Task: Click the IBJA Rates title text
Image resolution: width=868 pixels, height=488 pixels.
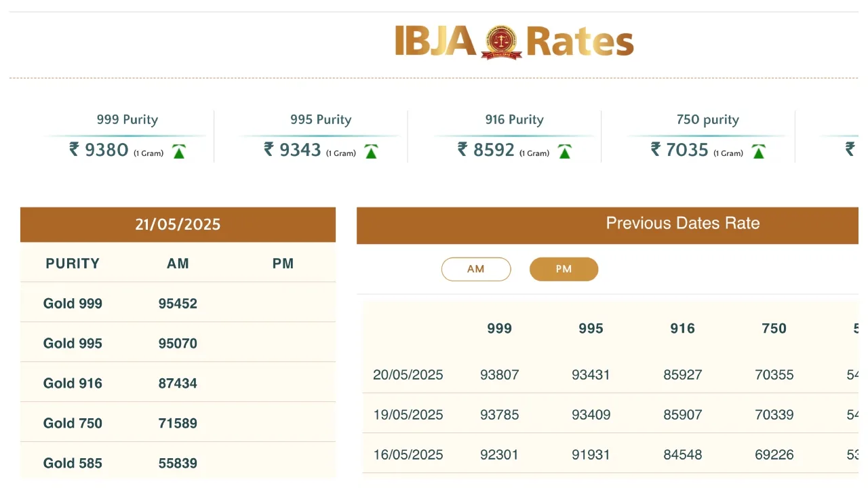Action: (x=580, y=41)
